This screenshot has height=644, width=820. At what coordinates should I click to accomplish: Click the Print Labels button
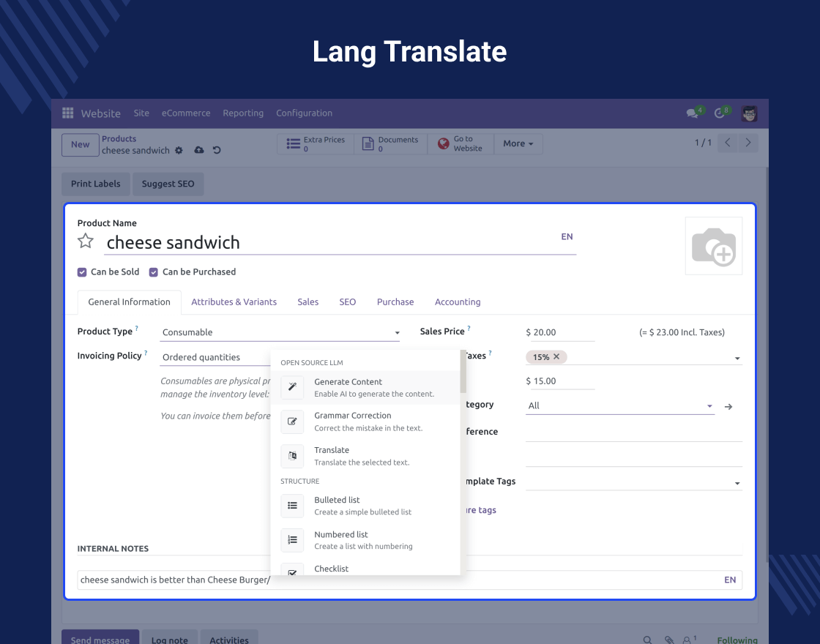(96, 184)
